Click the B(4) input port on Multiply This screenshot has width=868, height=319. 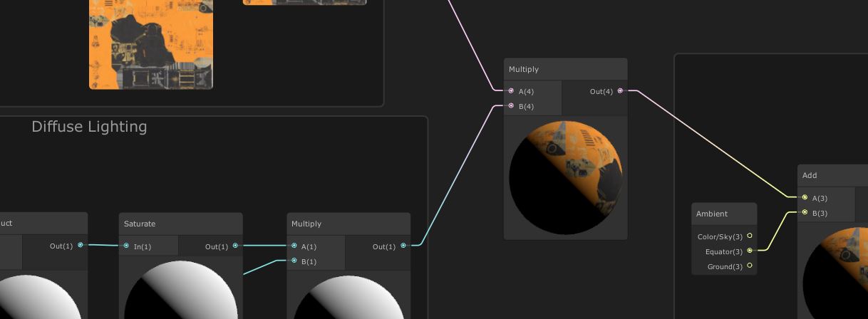click(511, 106)
